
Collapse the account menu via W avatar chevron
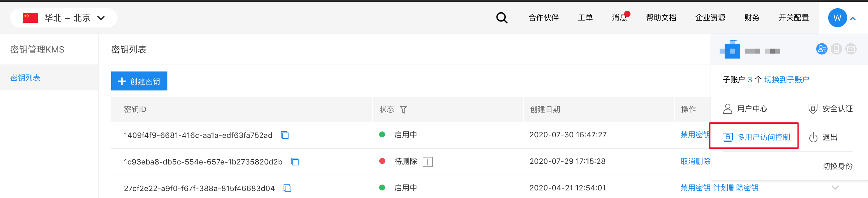pos(853,19)
